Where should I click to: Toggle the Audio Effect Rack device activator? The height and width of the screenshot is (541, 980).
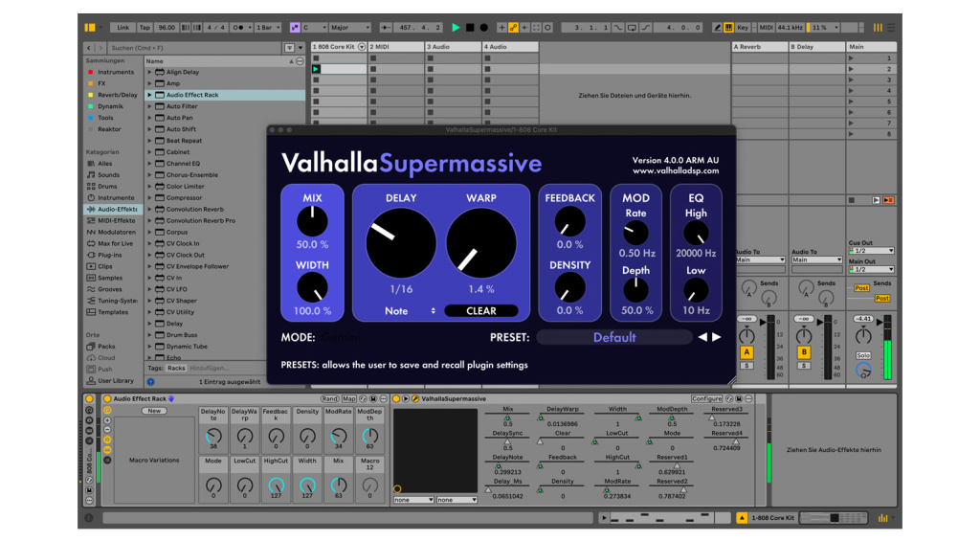107,399
